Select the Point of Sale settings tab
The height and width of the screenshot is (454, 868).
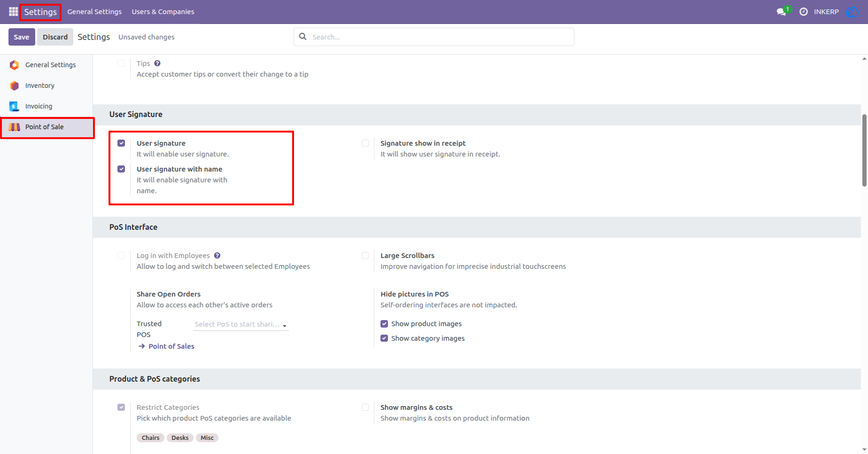tap(46, 127)
